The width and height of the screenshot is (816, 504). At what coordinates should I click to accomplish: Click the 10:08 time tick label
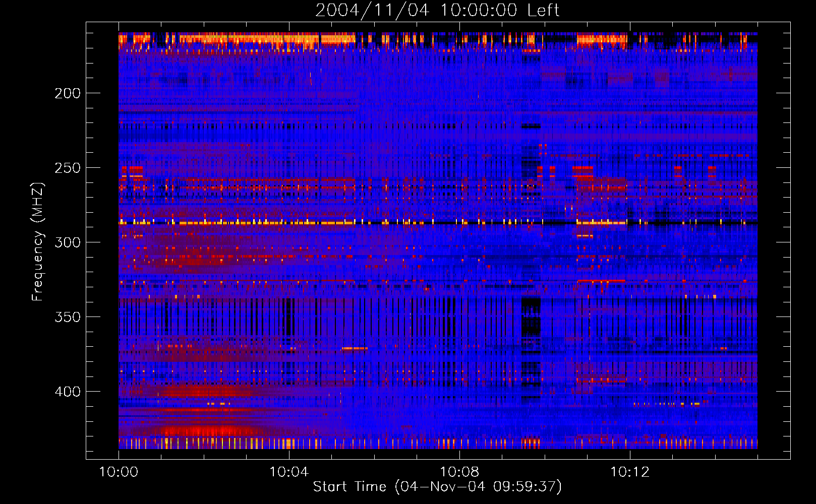(459, 472)
